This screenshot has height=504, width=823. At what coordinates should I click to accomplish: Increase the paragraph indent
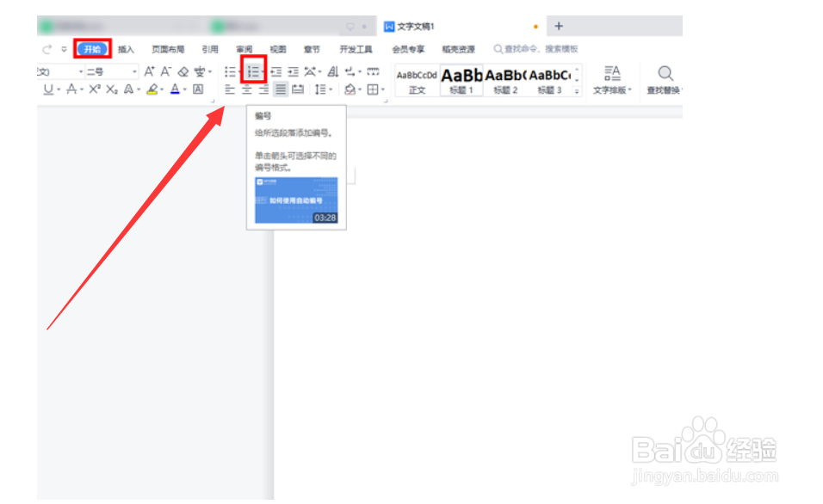pos(293,72)
